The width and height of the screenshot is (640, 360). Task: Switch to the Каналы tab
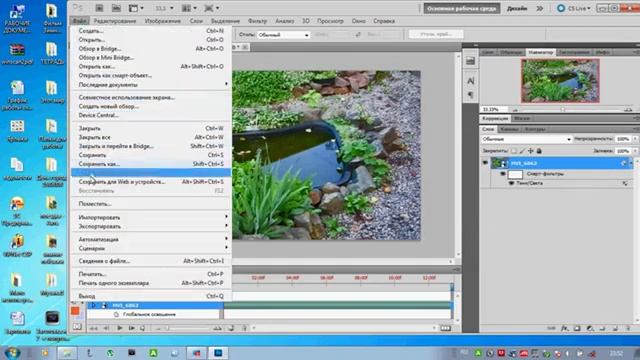point(509,129)
